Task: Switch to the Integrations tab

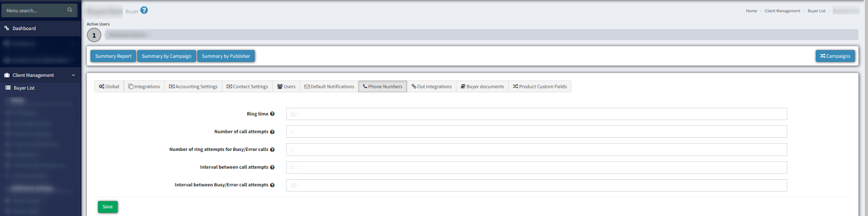Action: point(144,86)
